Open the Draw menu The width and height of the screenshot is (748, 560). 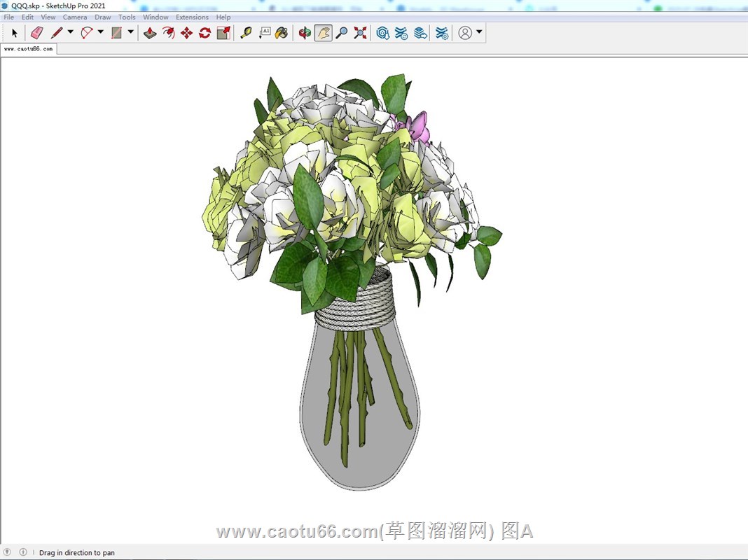pos(102,17)
